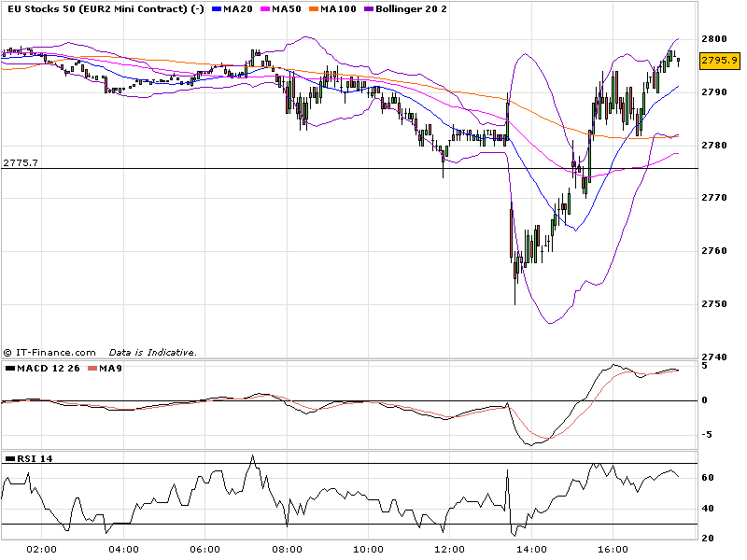Click the blue MA20 legend swatch
Viewport: 747px width, 560px height.
point(217,9)
